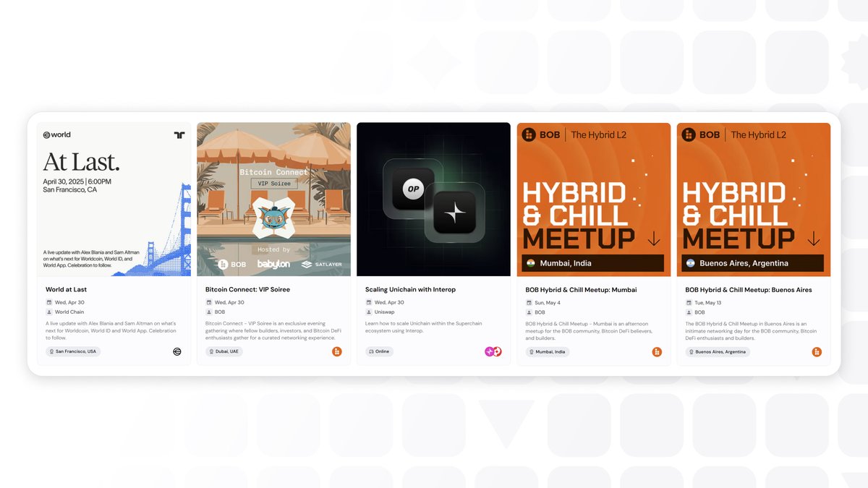Open 'BOB Hybrid & Chill Meetup: Mumbai' title
The width and height of the screenshot is (868, 488).
pyautogui.click(x=582, y=290)
